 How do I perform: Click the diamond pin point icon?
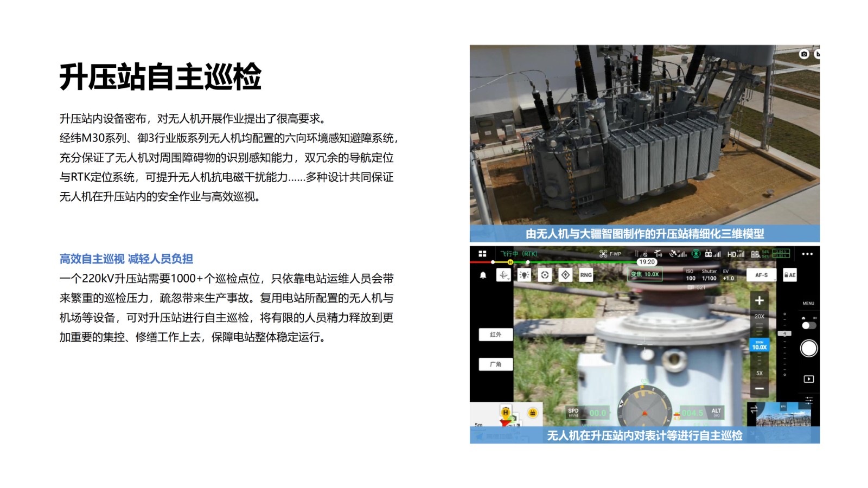tap(565, 275)
